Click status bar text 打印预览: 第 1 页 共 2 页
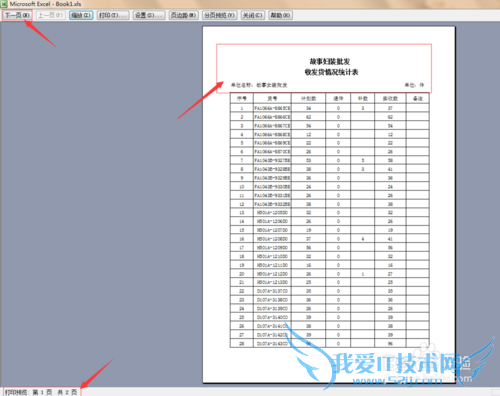Image resolution: width=500 pixels, height=396 pixels. (x=41, y=392)
